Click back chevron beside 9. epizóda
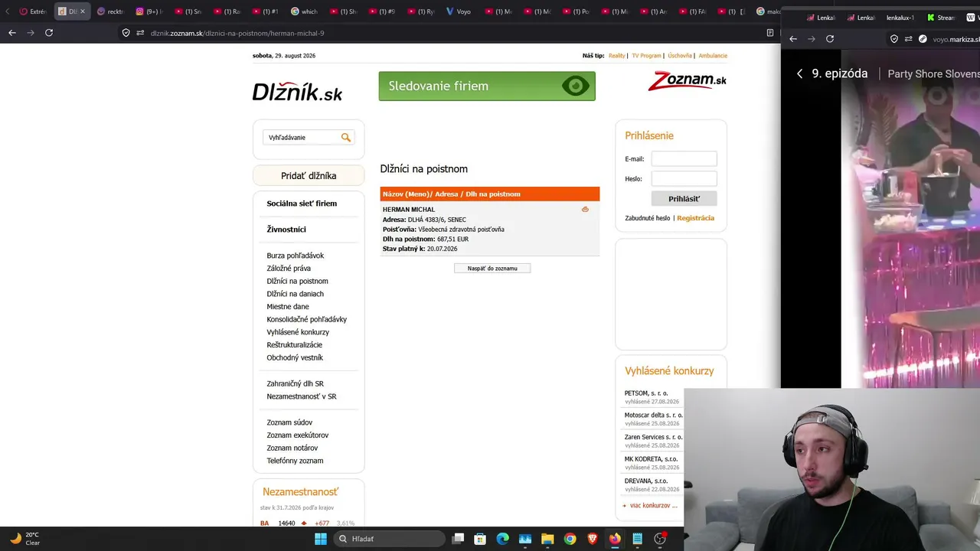The width and height of the screenshot is (980, 551). pyautogui.click(x=799, y=73)
